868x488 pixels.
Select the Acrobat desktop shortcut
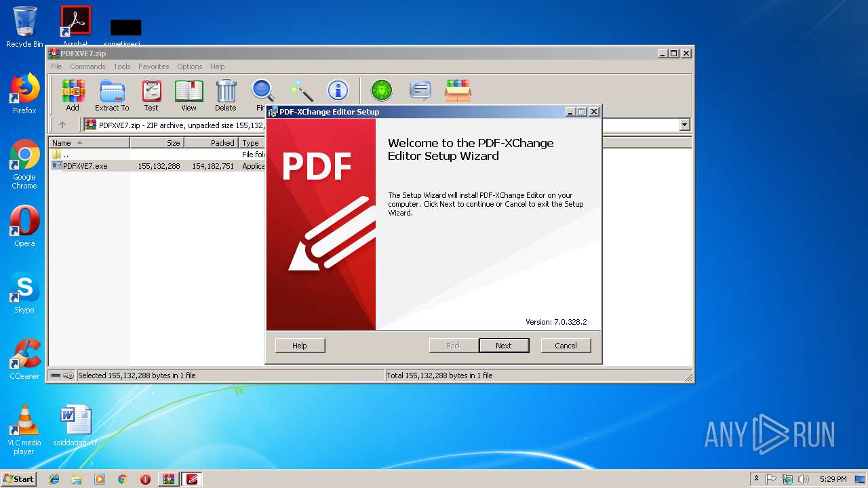point(76,25)
